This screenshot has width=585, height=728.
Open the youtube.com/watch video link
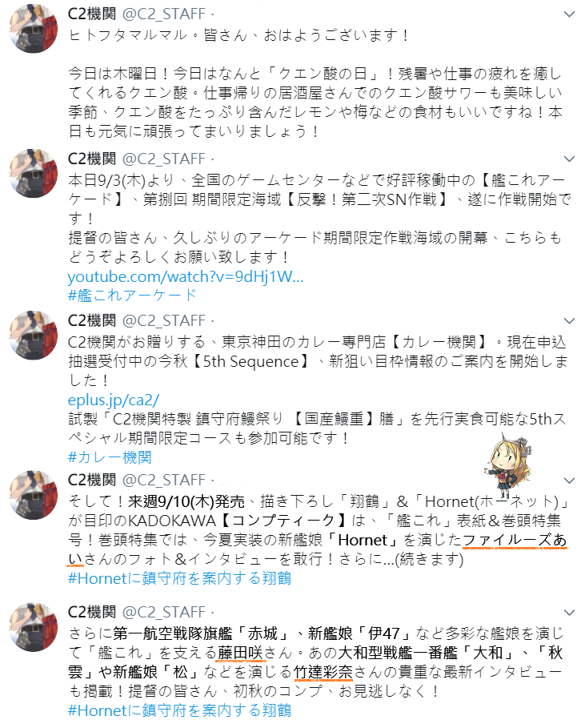(186, 277)
